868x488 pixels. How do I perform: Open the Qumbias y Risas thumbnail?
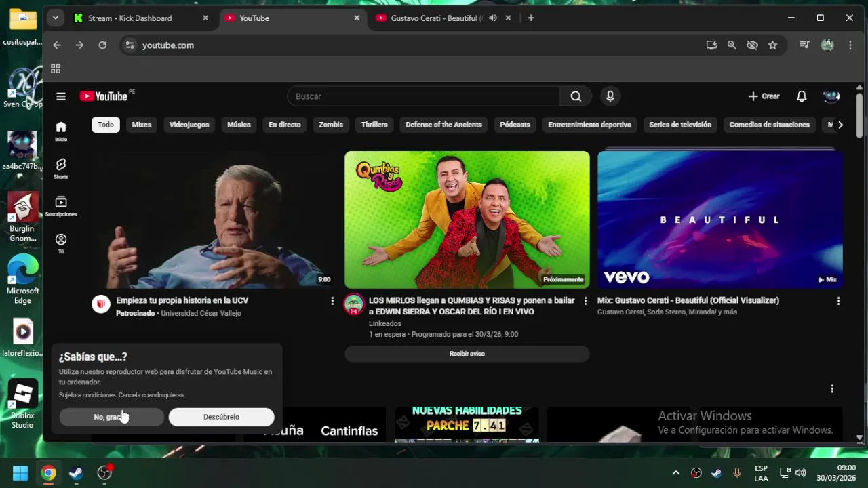coord(467,220)
